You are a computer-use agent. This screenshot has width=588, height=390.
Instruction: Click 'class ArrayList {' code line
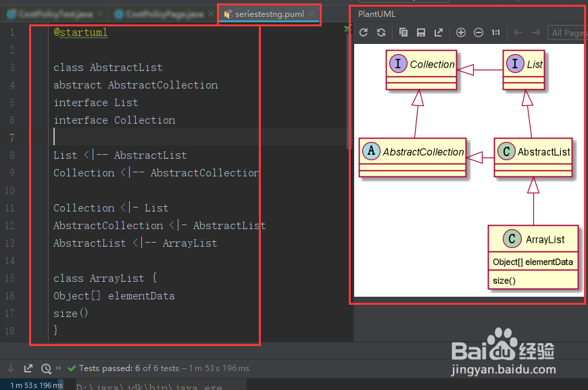tap(105, 278)
